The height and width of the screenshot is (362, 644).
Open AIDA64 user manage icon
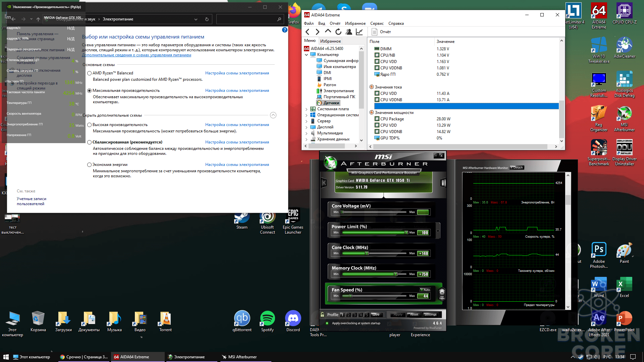click(x=349, y=32)
